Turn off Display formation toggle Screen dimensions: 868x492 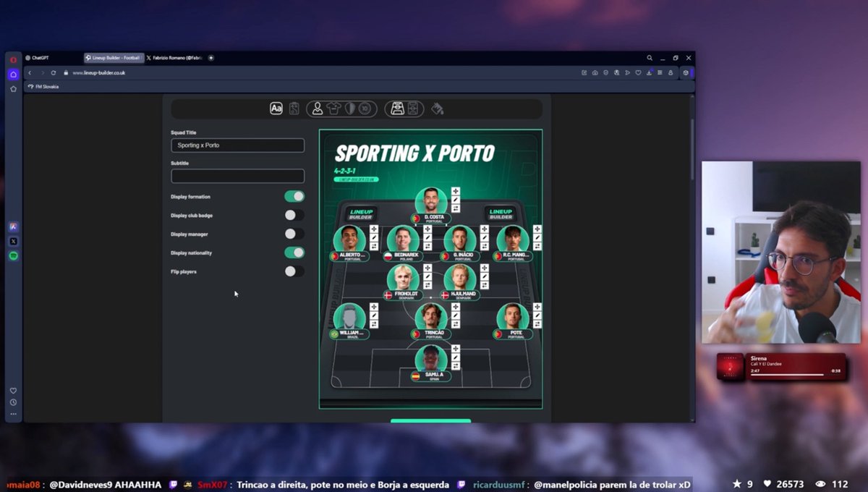tap(294, 196)
